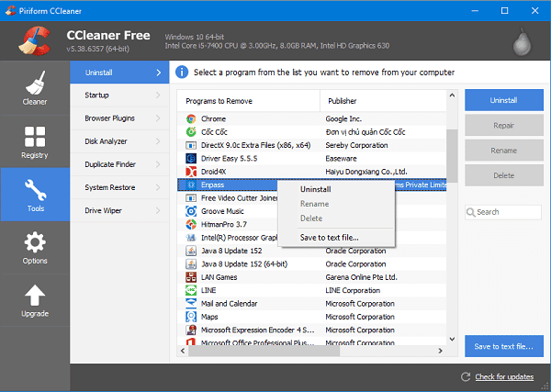This screenshot has width=551, height=392.
Task: Click the Upgrade arrow icon
Action: tap(34, 297)
